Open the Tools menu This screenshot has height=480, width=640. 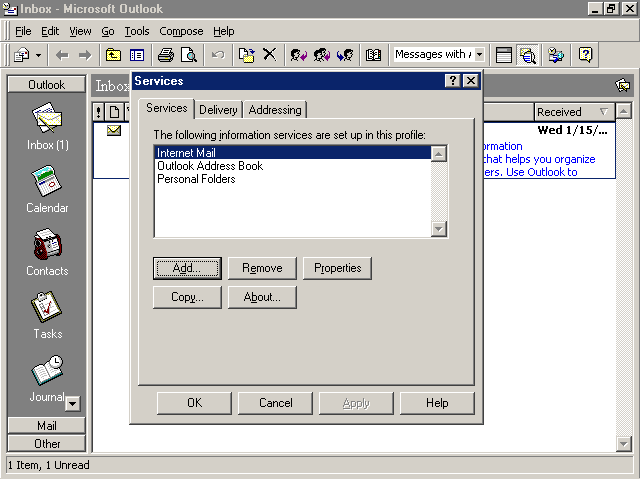click(x=137, y=31)
